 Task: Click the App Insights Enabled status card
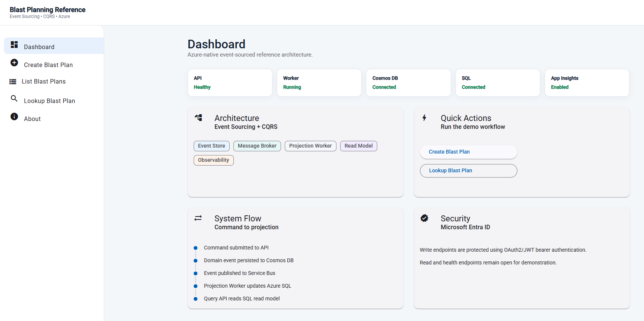coord(587,83)
